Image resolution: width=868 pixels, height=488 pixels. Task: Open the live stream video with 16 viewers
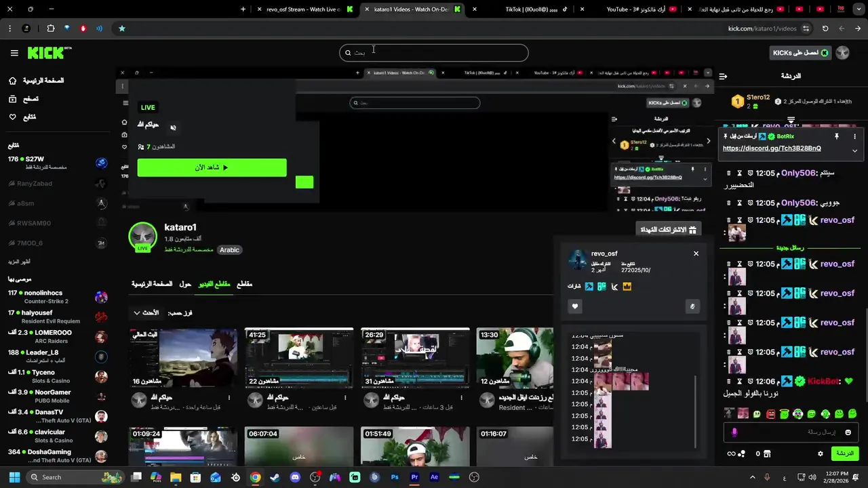[x=184, y=359]
